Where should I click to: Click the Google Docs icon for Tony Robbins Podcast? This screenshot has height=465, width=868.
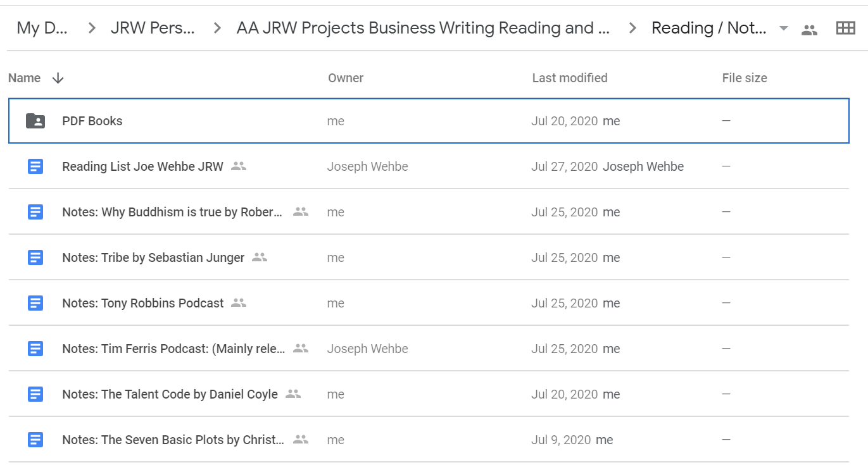pyautogui.click(x=35, y=303)
